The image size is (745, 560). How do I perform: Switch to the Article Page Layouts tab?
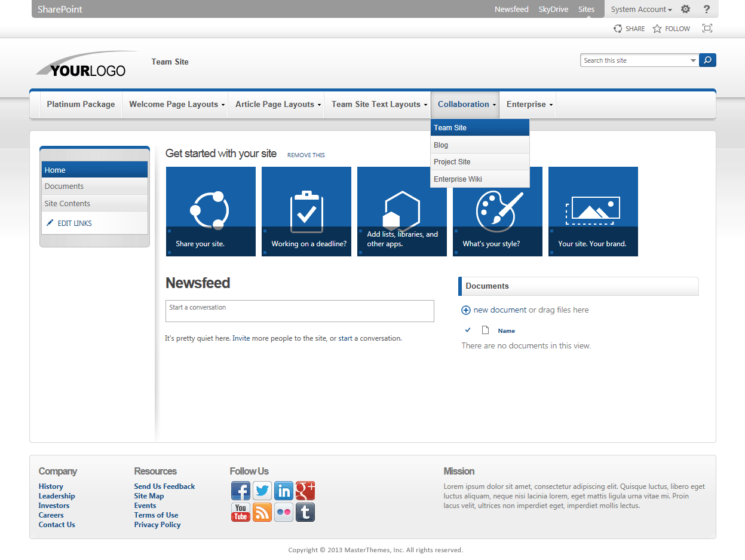pyautogui.click(x=275, y=104)
